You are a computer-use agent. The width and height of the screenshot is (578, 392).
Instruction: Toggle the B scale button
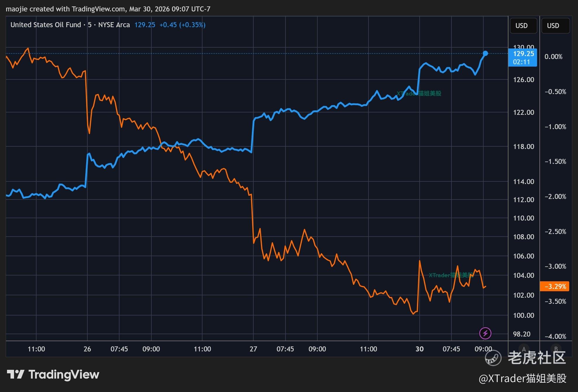pyautogui.click(x=556, y=349)
